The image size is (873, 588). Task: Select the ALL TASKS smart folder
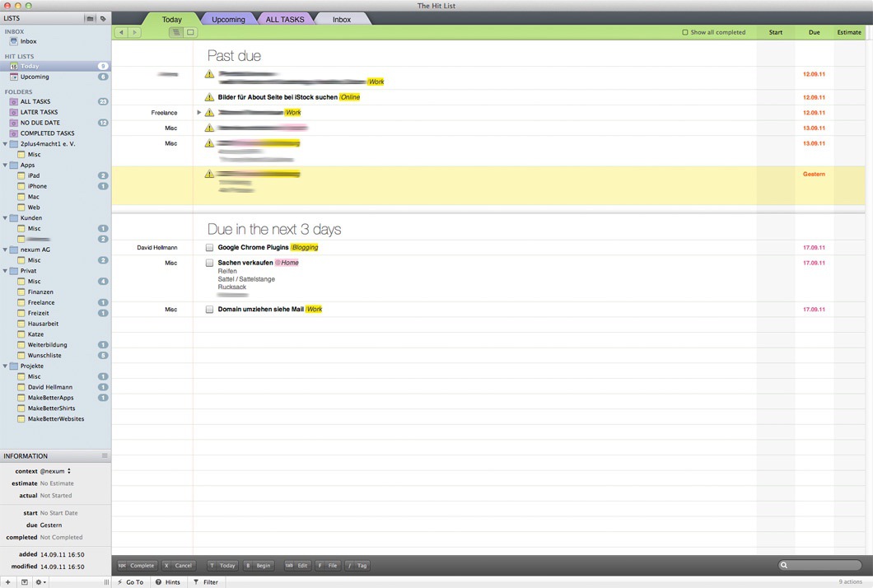point(35,101)
